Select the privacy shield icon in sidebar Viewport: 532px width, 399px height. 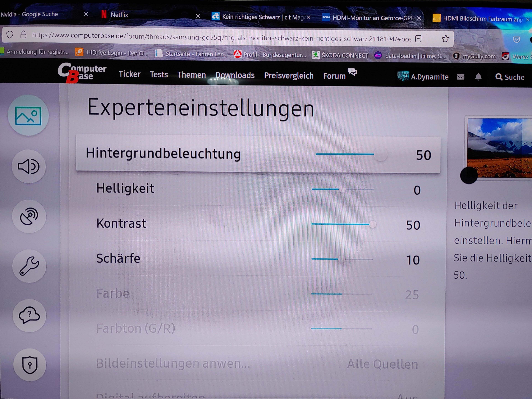(x=30, y=365)
